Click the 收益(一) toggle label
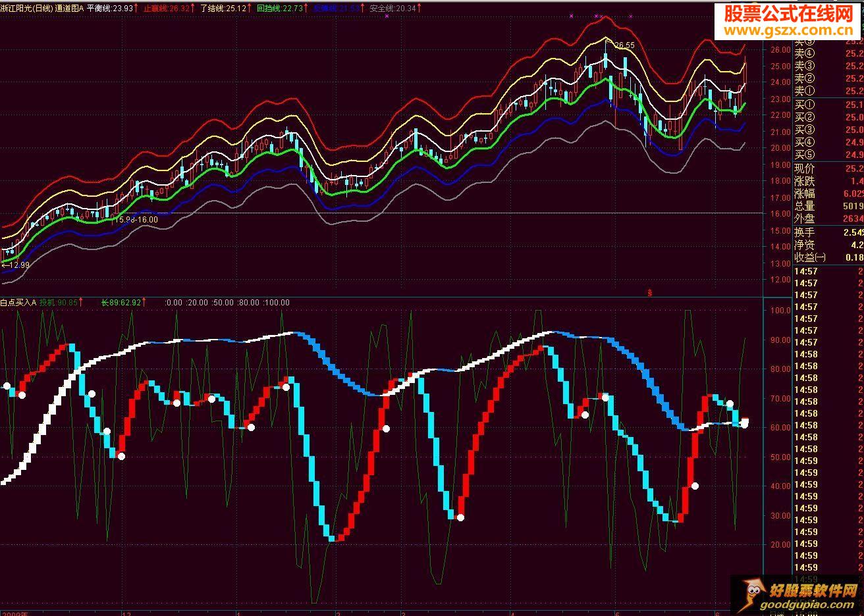 tap(810, 257)
